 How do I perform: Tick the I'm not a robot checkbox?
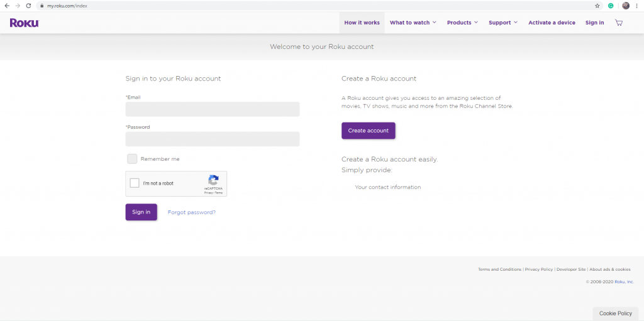coord(135,183)
